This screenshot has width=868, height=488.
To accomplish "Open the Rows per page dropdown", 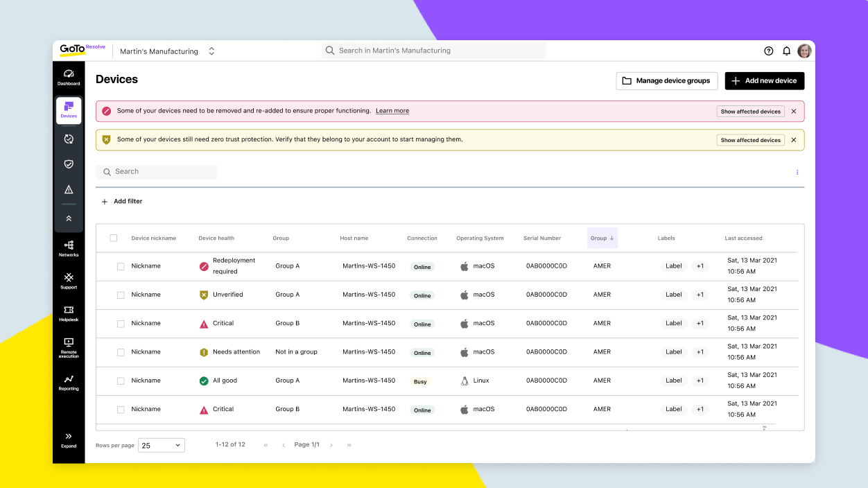I will pos(161,444).
